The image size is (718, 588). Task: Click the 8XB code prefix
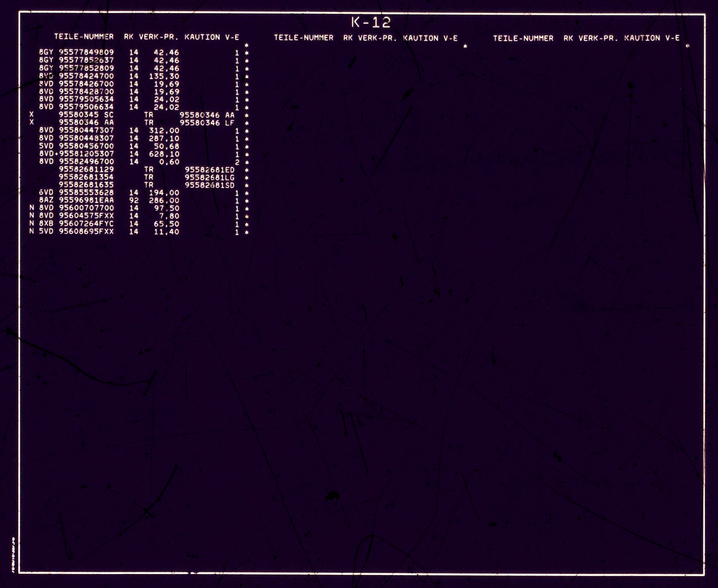click(46, 224)
